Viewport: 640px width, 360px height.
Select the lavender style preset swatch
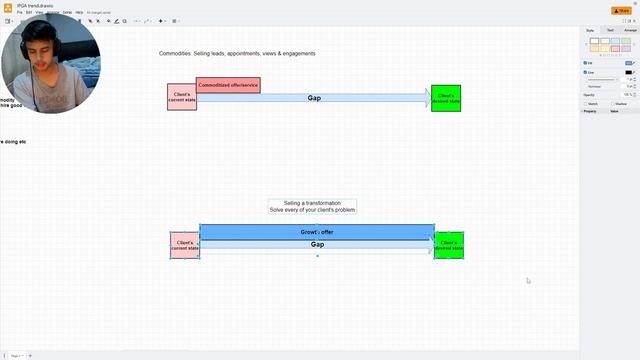[x=626, y=49]
